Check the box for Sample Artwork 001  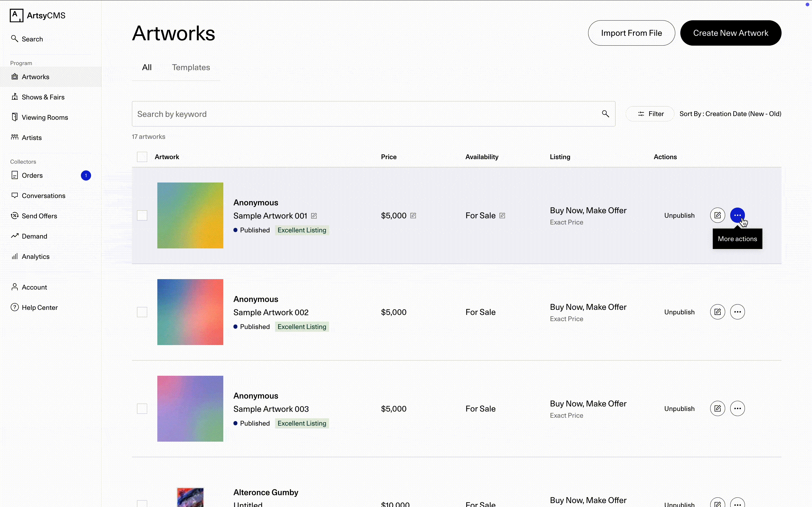pos(142,215)
